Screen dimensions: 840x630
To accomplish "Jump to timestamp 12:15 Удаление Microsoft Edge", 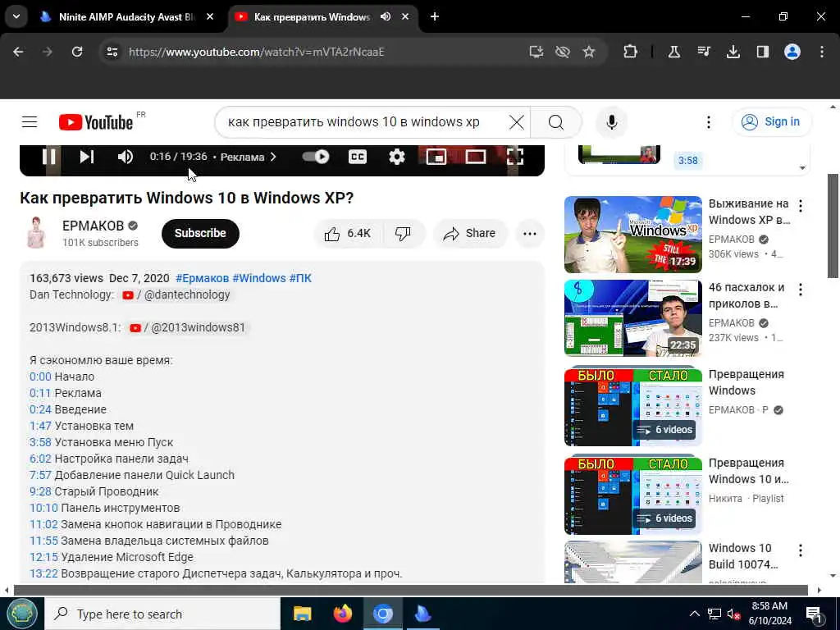I will [x=43, y=557].
